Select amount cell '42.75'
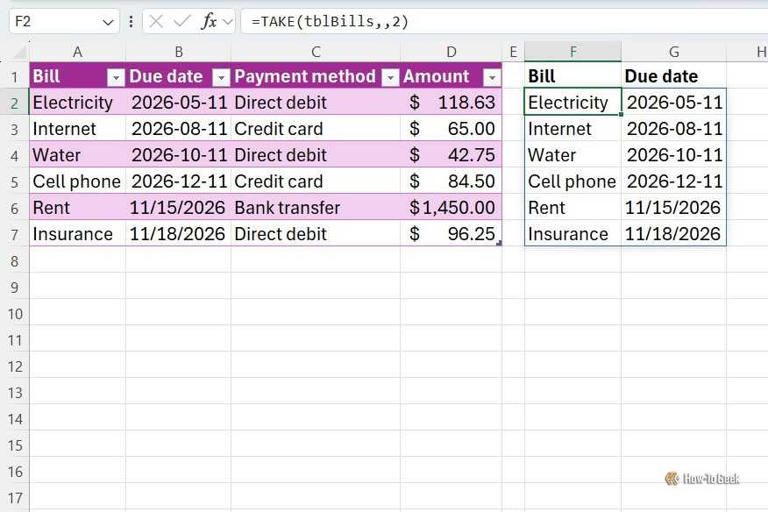 [451, 155]
